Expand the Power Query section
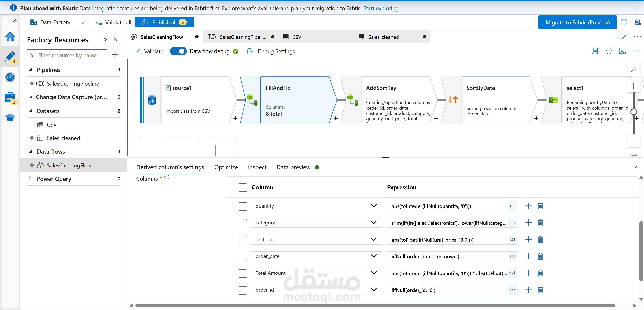Viewport: 644px width, 310px height. point(30,179)
